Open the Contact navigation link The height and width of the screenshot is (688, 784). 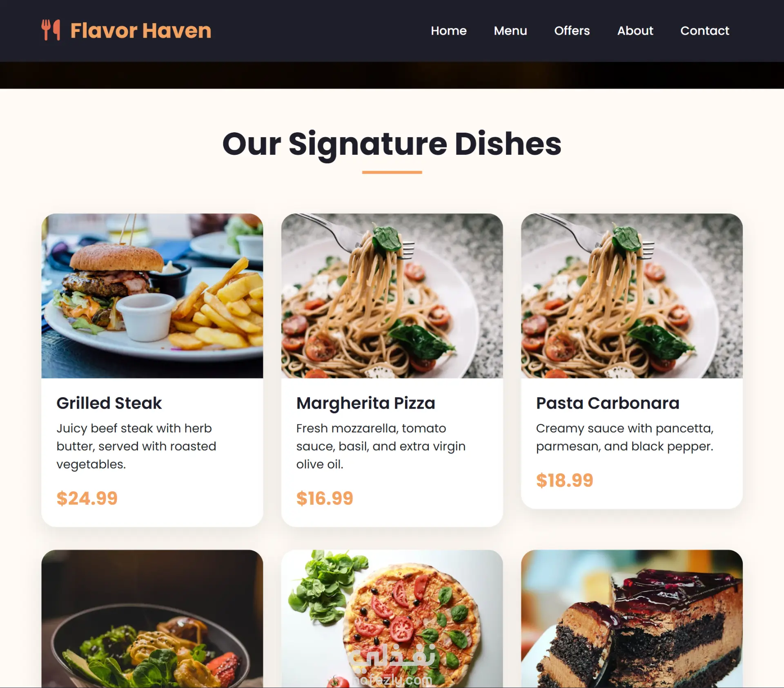[704, 31]
